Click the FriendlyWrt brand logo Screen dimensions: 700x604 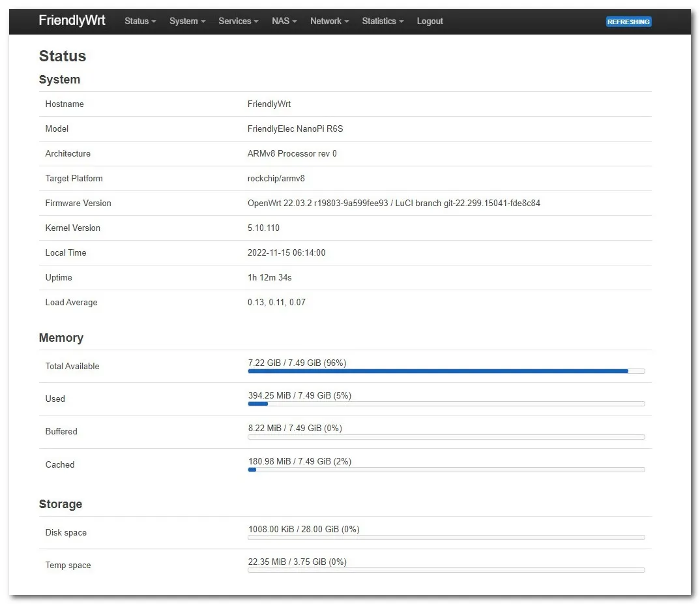click(72, 21)
